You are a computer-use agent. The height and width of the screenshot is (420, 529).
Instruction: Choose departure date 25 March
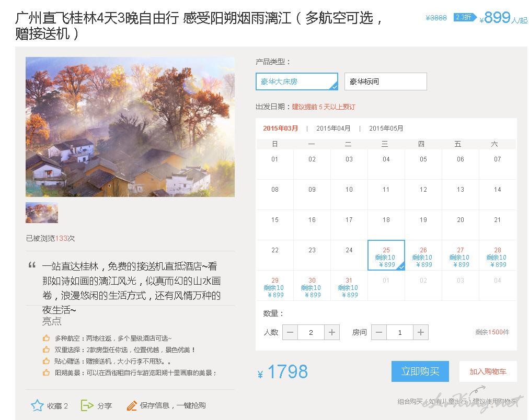(386, 255)
